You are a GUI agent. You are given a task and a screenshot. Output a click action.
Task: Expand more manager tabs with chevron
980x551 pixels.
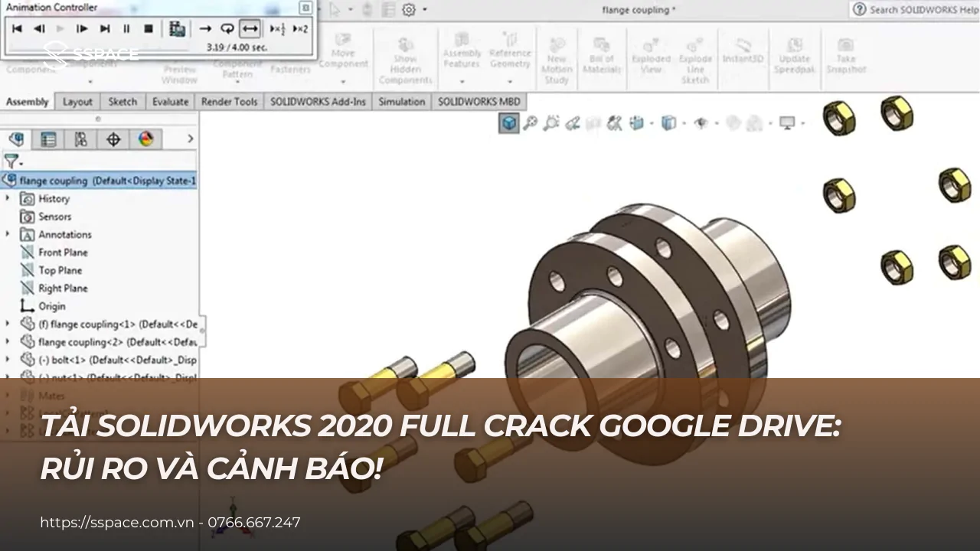pyautogui.click(x=191, y=139)
